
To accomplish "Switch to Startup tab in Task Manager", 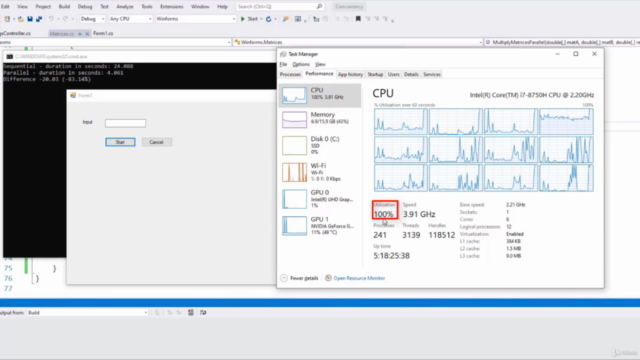I will (x=375, y=74).
